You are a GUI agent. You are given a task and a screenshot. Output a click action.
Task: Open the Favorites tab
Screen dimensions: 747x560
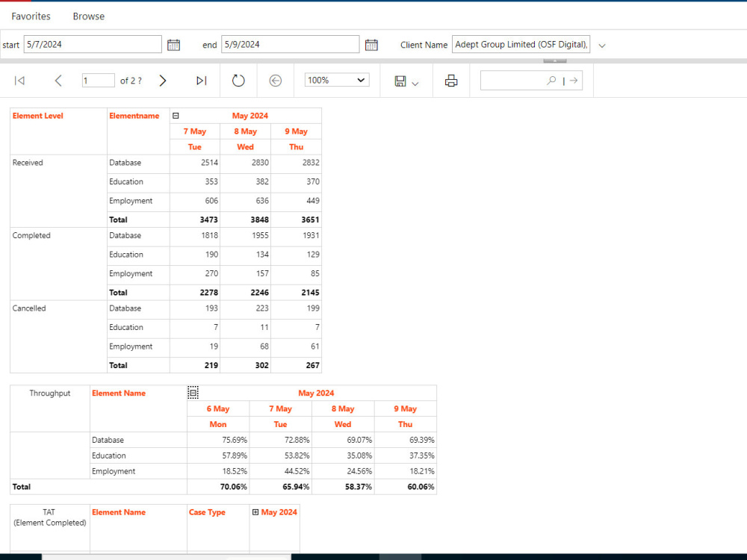(31, 16)
